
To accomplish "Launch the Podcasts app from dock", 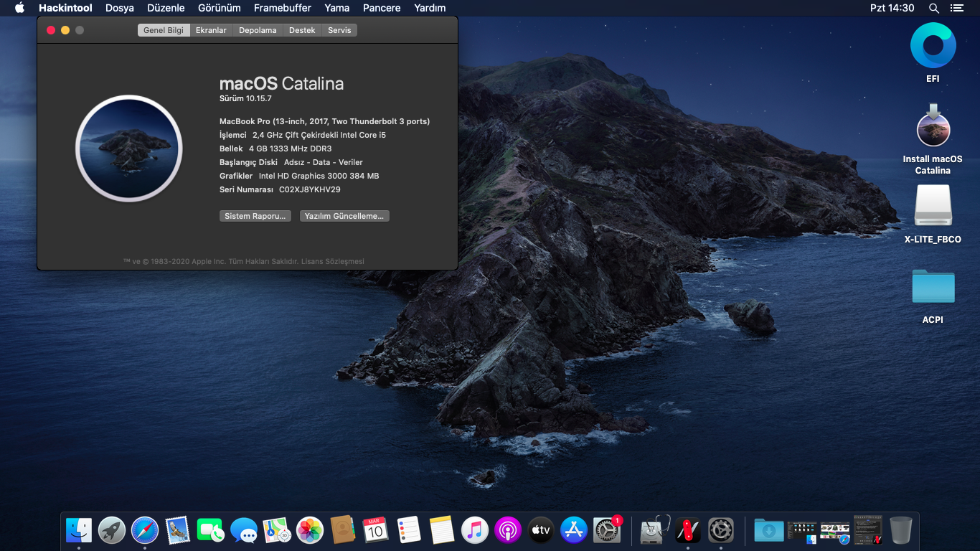I will (507, 530).
